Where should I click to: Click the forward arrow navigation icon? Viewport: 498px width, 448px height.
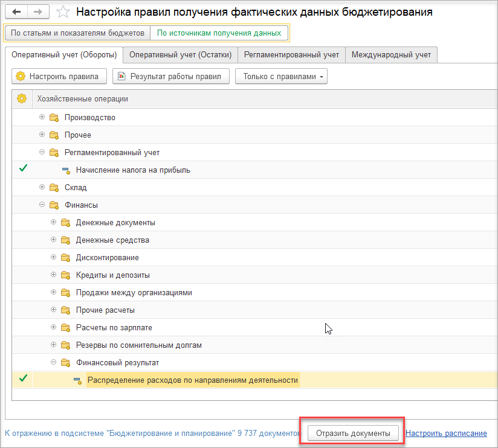click(x=38, y=12)
